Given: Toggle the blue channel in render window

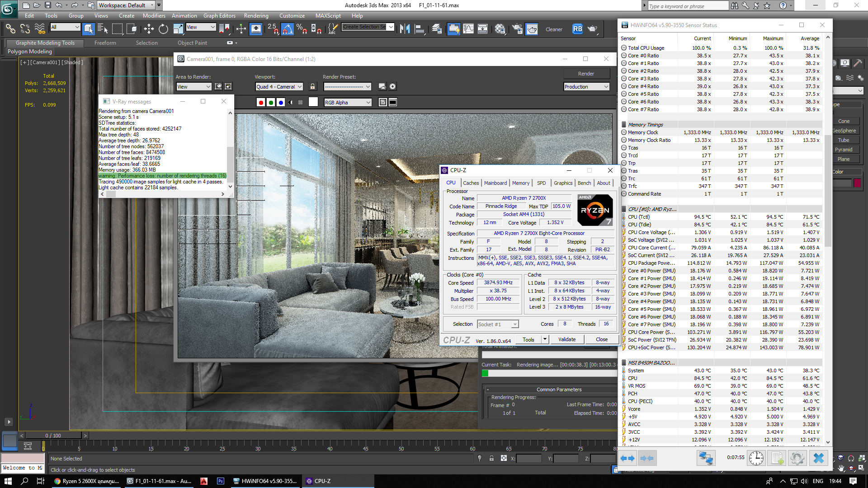Looking at the screenshot, I should pos(281,103).
